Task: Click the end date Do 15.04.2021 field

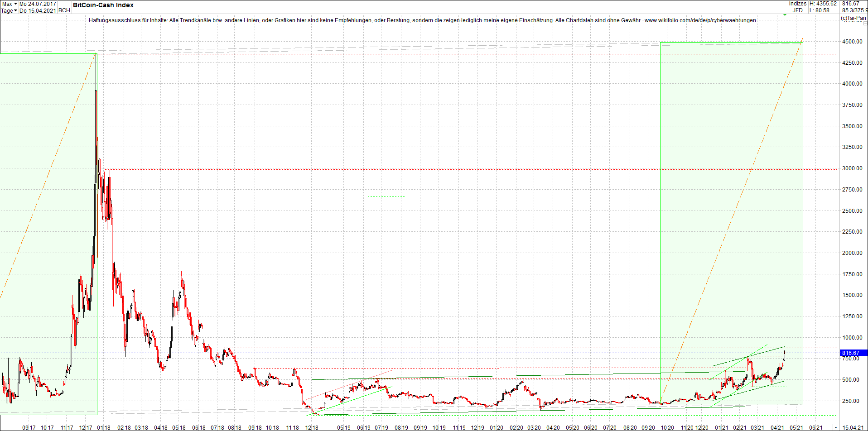Action: pos(38,10)
